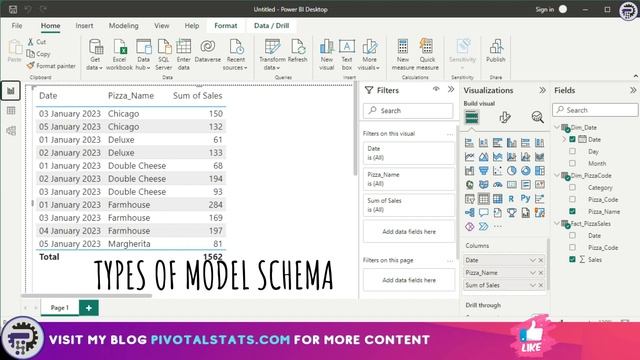Screen dimensions: 640x360
Task: Pick the Treemap visual
Action: (540, 171)
